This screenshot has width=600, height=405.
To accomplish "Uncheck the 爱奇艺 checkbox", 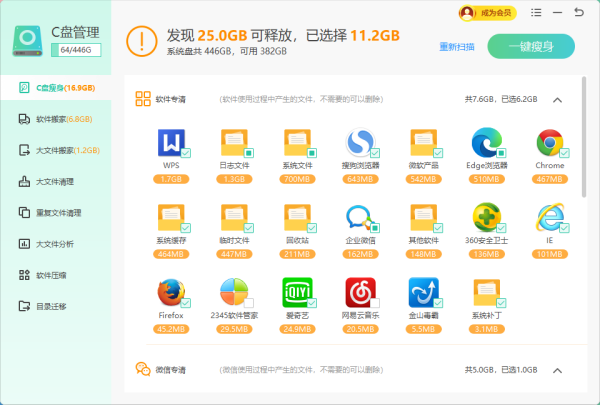I will click(x=312, y=303).
